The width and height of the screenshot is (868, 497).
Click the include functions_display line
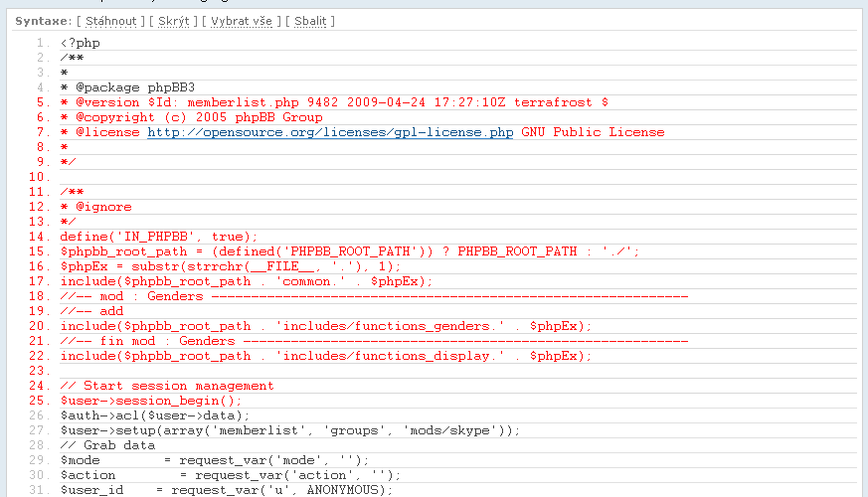(326, 356)
